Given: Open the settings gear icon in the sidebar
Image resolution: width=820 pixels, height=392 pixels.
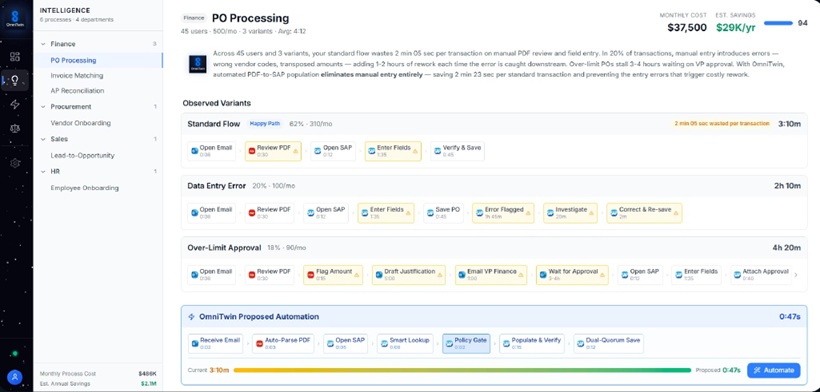Looking at the screenshot, I should (x=15, y=163).
